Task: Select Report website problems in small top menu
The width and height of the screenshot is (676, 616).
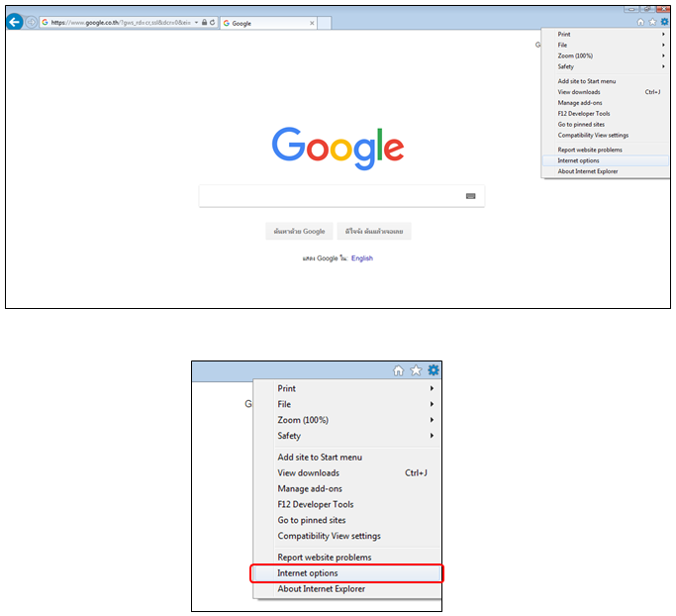Action: pyautogui.click(x=606, y=150)
